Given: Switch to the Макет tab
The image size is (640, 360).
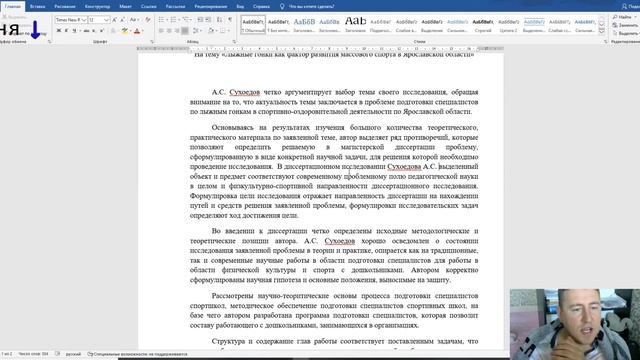Looking at the screenshot, I should click(x=125, y=6).
